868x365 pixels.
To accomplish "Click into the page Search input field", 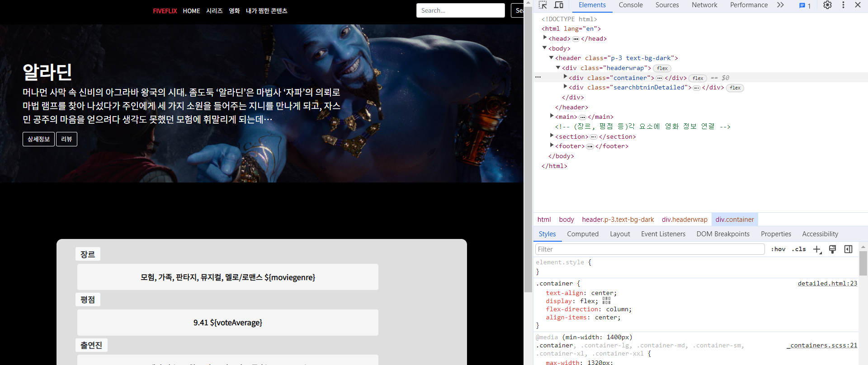I will [460, 10].
